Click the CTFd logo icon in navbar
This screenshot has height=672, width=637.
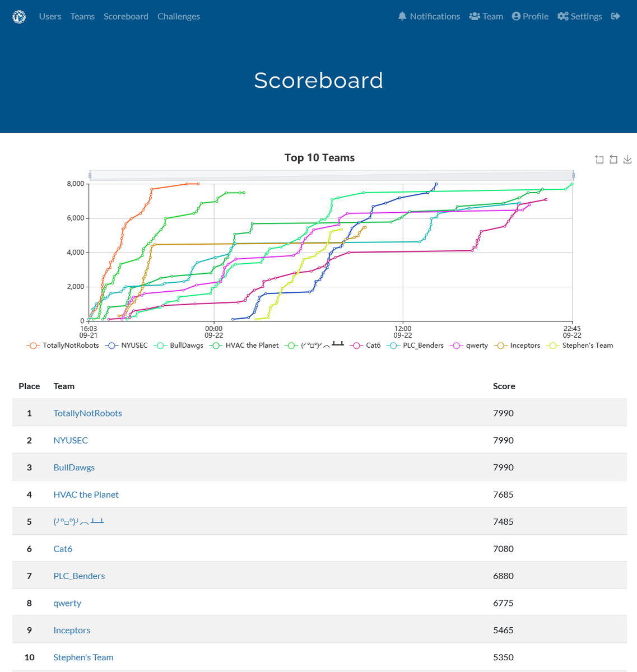(x=19, y=17)
